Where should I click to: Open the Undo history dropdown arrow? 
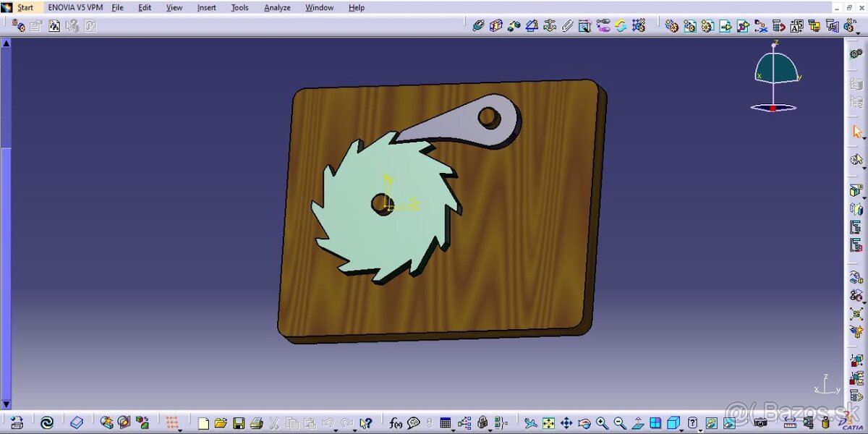tap(336, 430)
